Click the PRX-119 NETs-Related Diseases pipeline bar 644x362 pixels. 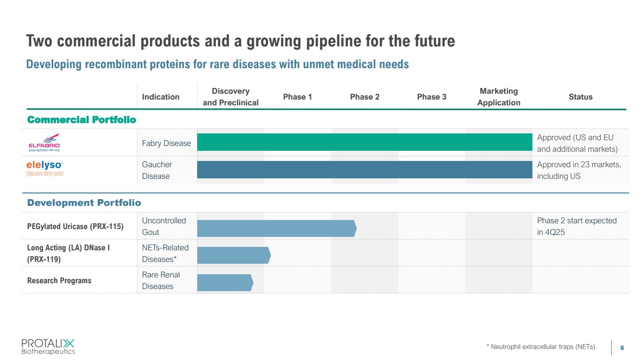click(x=234, y=255)
